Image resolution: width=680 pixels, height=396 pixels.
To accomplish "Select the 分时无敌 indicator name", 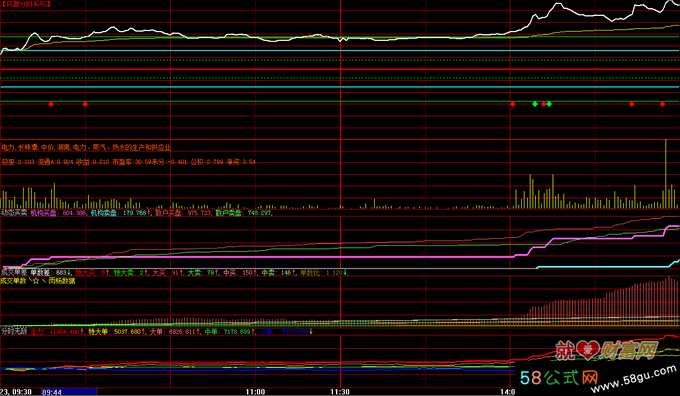I will [x=14, y=332].
